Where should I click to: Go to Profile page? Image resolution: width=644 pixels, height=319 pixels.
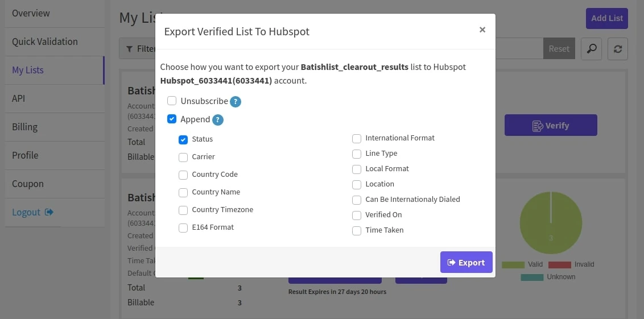[55, 155]
